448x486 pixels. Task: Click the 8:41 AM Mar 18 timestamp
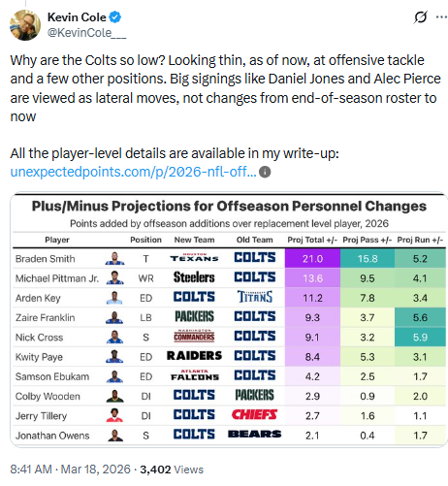[x=70, y=470]
